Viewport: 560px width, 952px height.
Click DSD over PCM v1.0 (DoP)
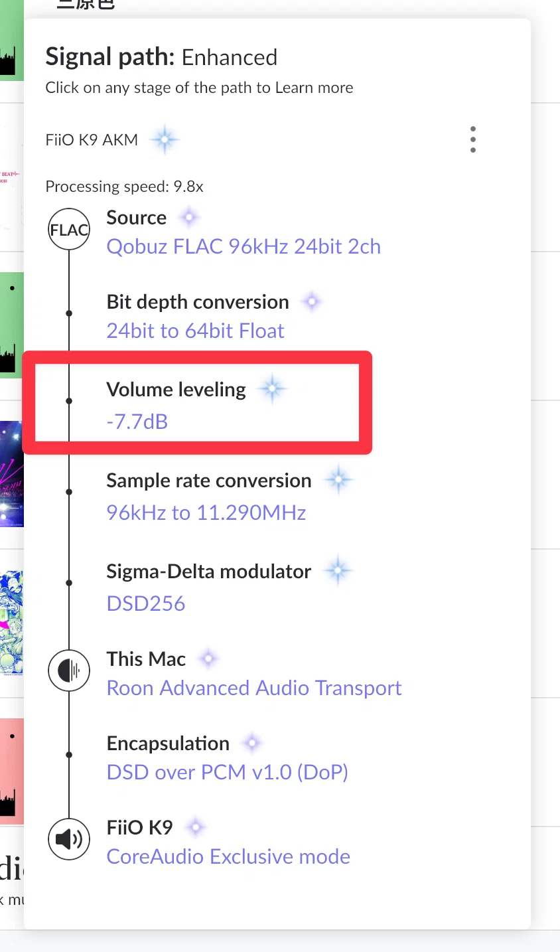pos(228,772)
